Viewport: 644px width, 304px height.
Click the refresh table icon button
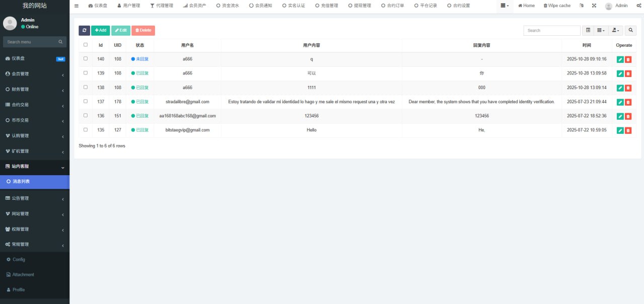[84, 30]
